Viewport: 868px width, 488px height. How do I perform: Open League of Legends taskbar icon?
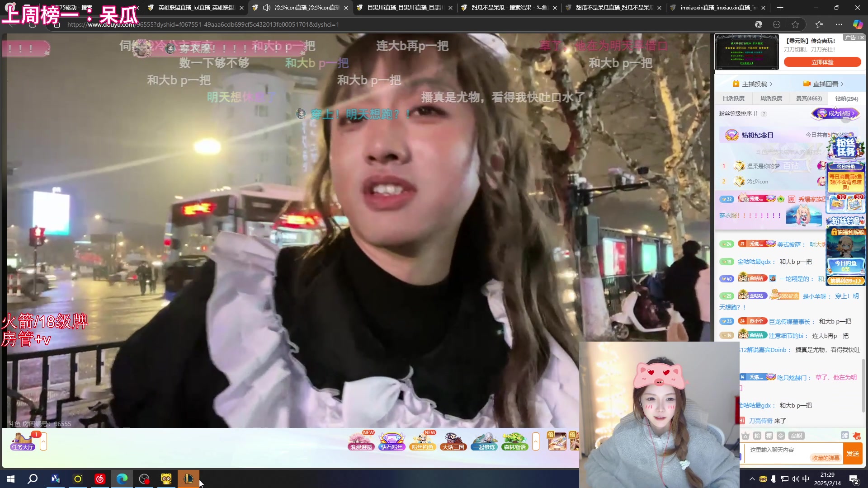point(189,479)
